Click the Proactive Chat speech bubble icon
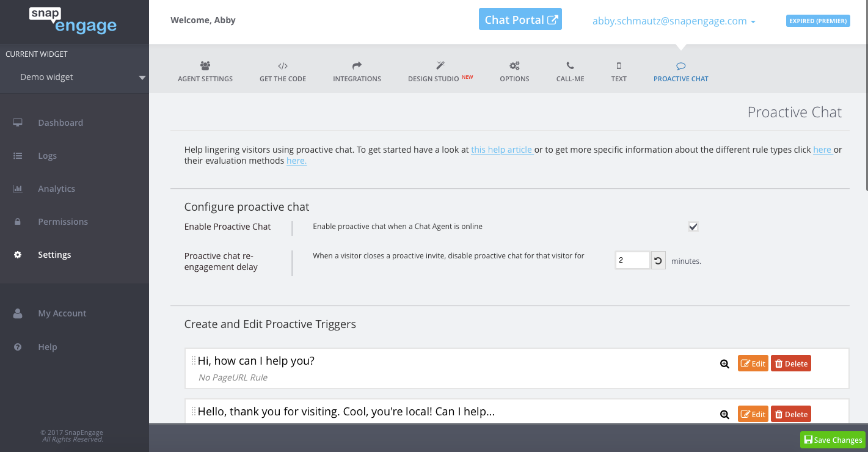The width and height of the screenshot is (868, 452). click(x=681, y=65)
